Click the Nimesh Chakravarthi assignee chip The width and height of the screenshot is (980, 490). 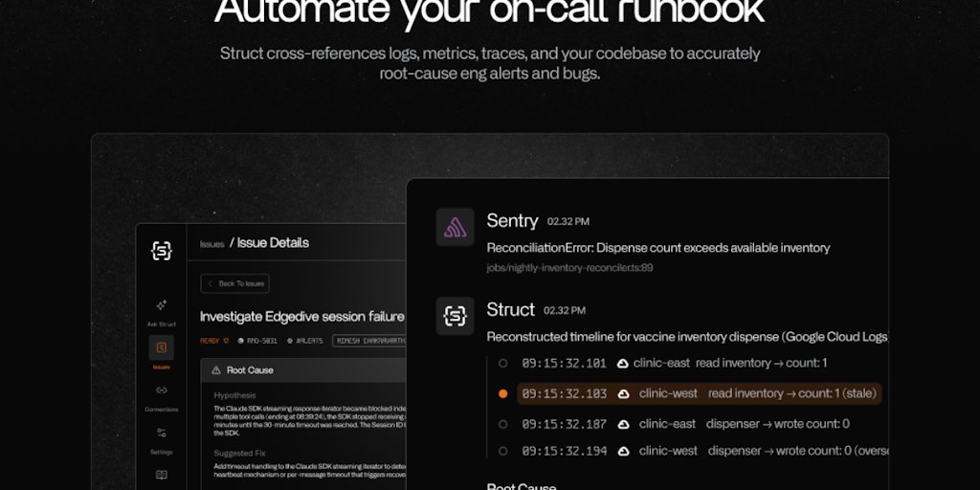click(368, 341)
